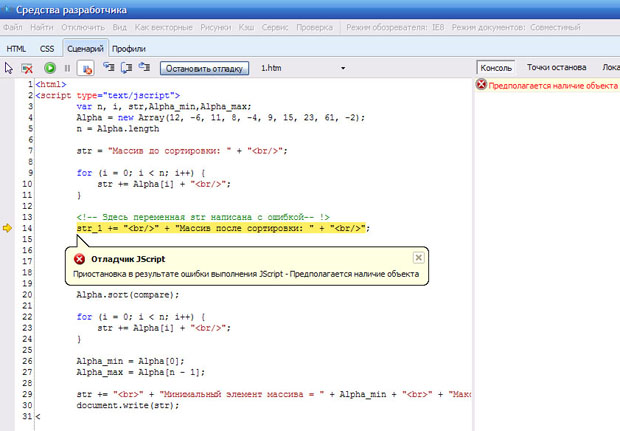
Task: Open the Найти menu
Action: [42, 27]
